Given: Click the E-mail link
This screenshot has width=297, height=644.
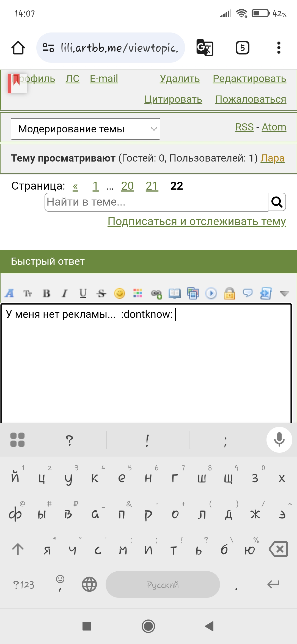Looking at the screenshot, I should click(x=104, y=79).
